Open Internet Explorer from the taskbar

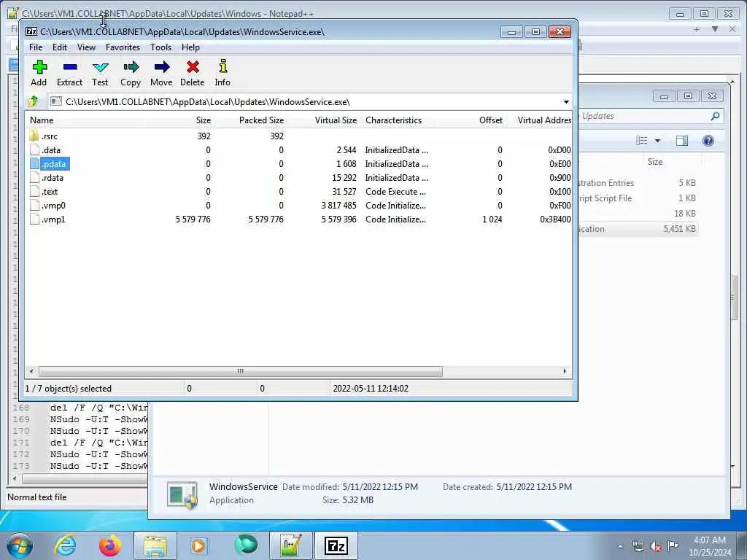(x=65, y=545)
